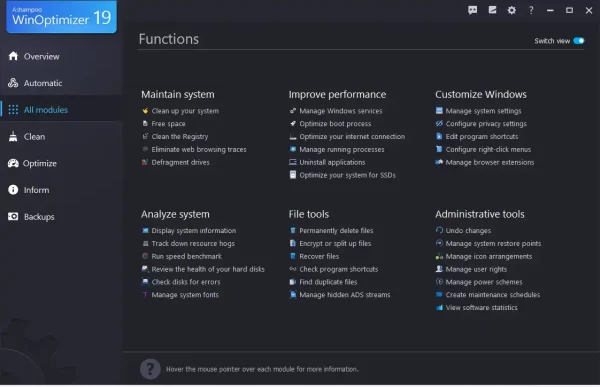Viewport: 600px width, 387px height.
Task: Open Optimize section in sidebar
Action: 61,163
